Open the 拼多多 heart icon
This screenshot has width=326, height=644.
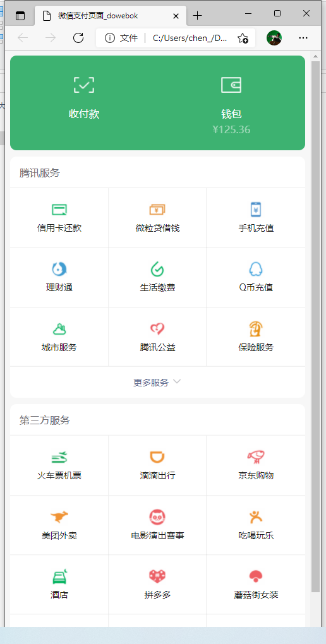tap(157, 576)
